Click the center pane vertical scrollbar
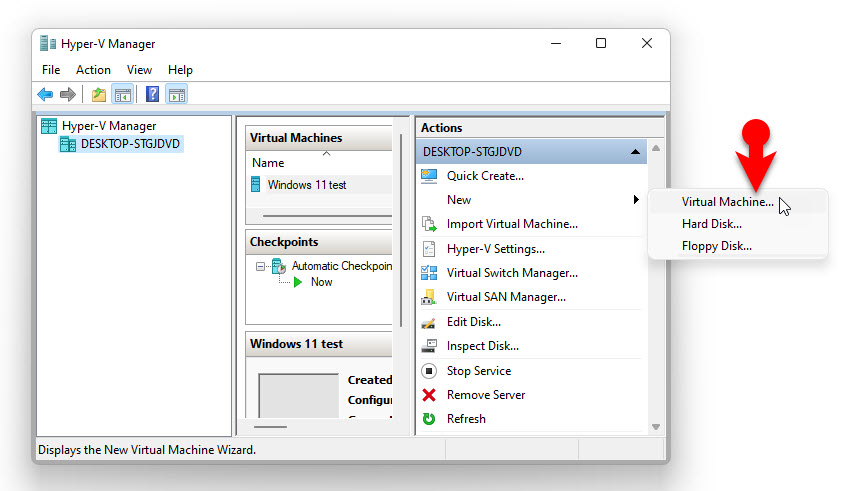 pyautogui.click(x=401, y=230)
